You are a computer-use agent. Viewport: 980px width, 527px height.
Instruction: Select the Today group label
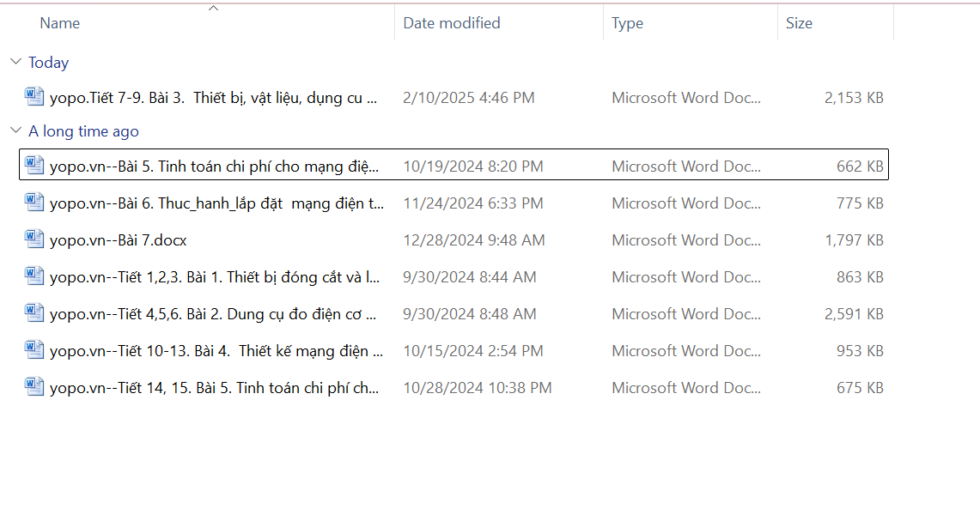(48, 63)
